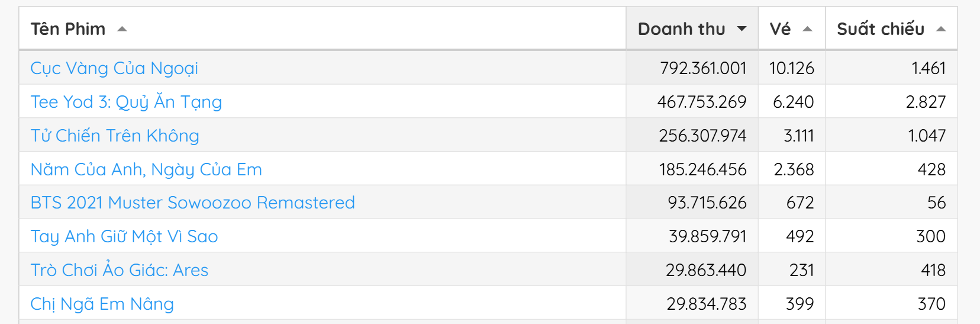Viewport: 980px width, 324px height.
Task: Click the descending arrow beside Doanh thu
Action: coord(742,29)
